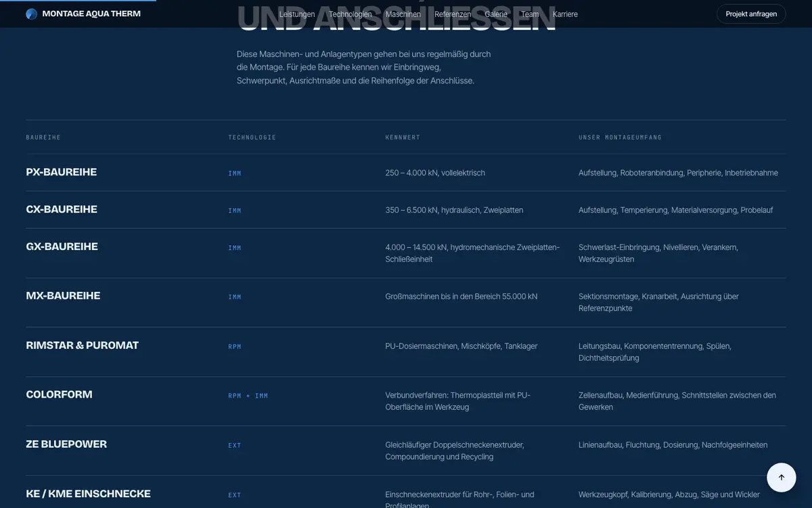Click the 'Schwerlast-Einbringung, Nivellieren' cell

[x=658, y=253]
